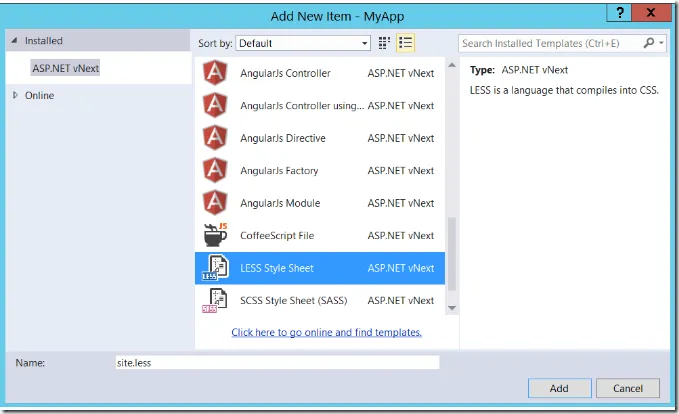Switch to medium icons grid view
Screen dimensions: 679x414
(x=383, y=43)
